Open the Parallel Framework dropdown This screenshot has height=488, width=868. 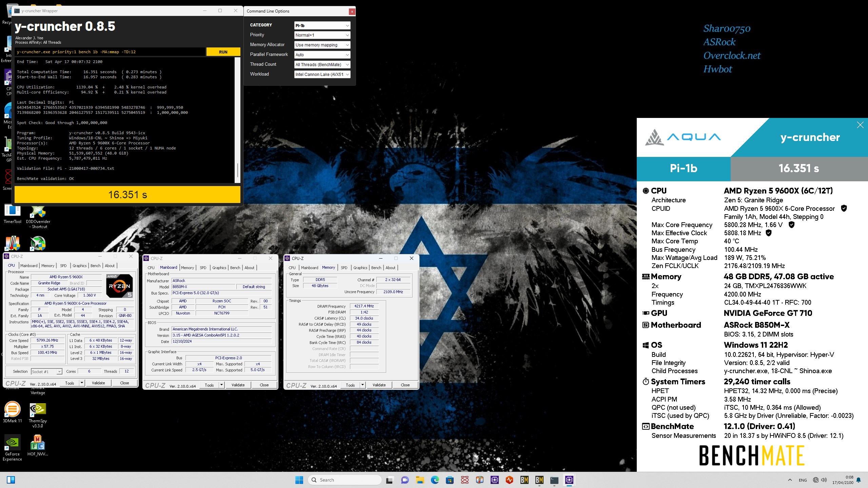322,55
